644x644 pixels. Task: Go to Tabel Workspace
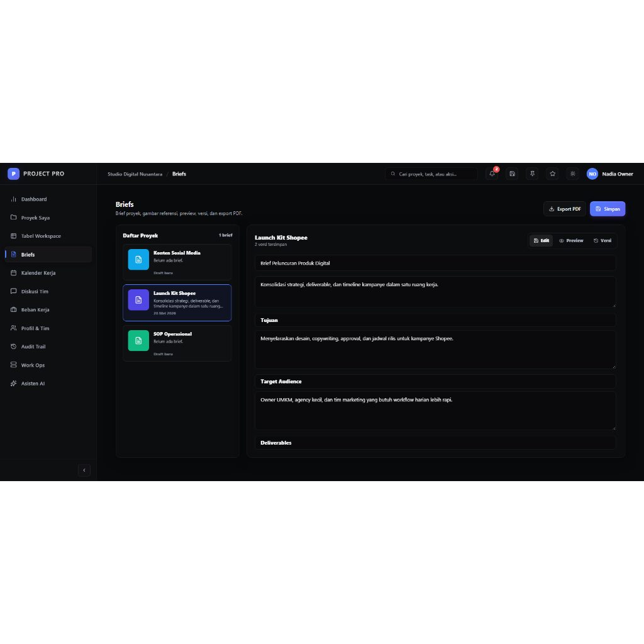coord(48,236)
